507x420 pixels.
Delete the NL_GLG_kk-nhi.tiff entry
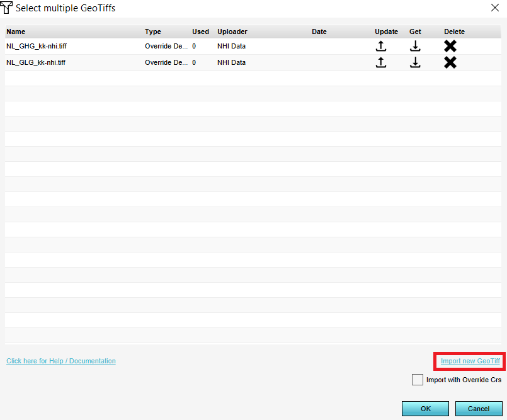pyautogui.click(x=450, y=62)
